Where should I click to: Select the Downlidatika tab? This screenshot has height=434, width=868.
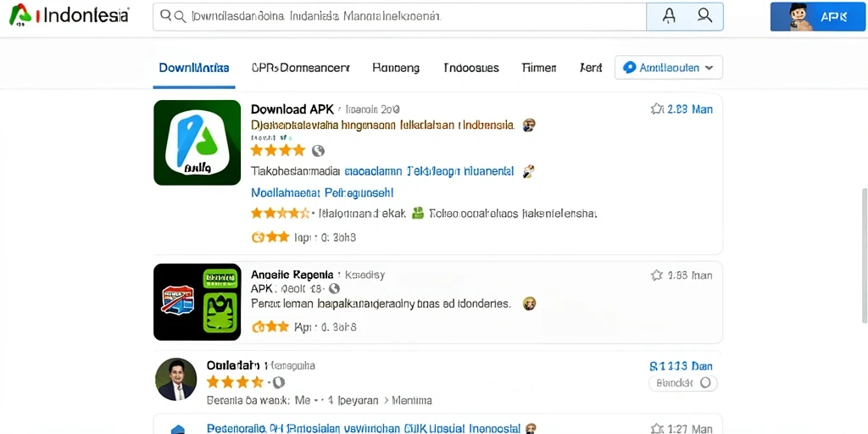[194, 68]
